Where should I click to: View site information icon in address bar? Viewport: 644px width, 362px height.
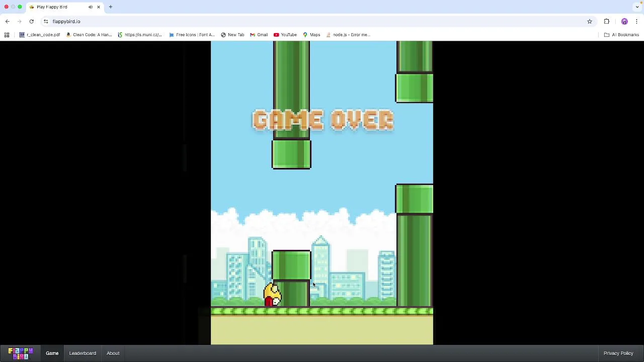(x=46, y=22)
